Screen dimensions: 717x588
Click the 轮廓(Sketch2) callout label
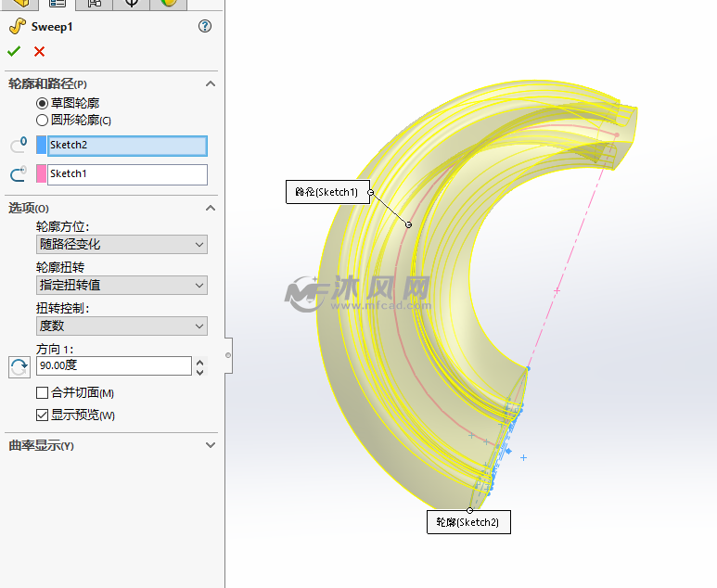click(x=468, y=522)
